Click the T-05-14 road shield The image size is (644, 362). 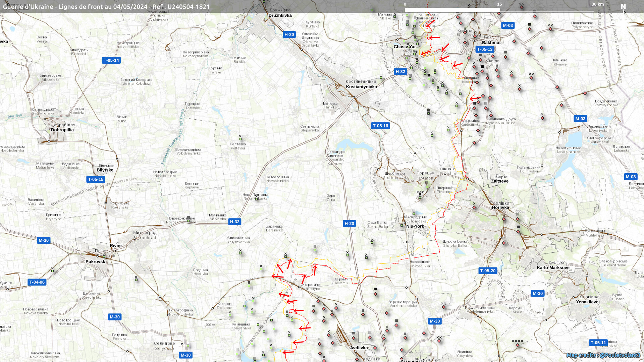pos(111,60)
